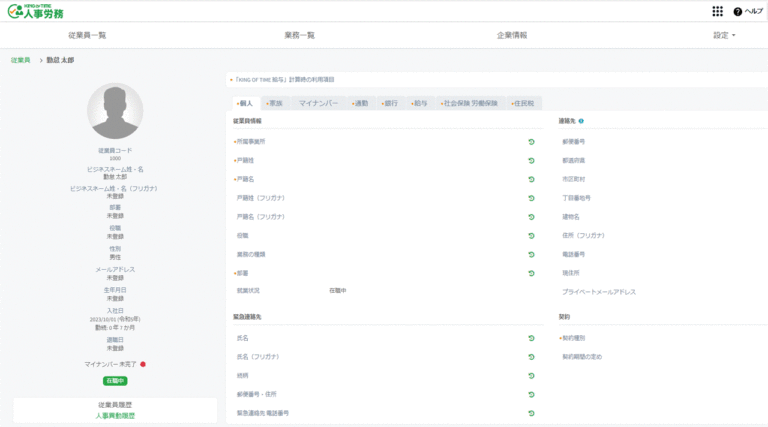The image size is (768, 427).
Task: Click history icon next to 続柄
Action: pyautogui.click(x=531, y=376)
